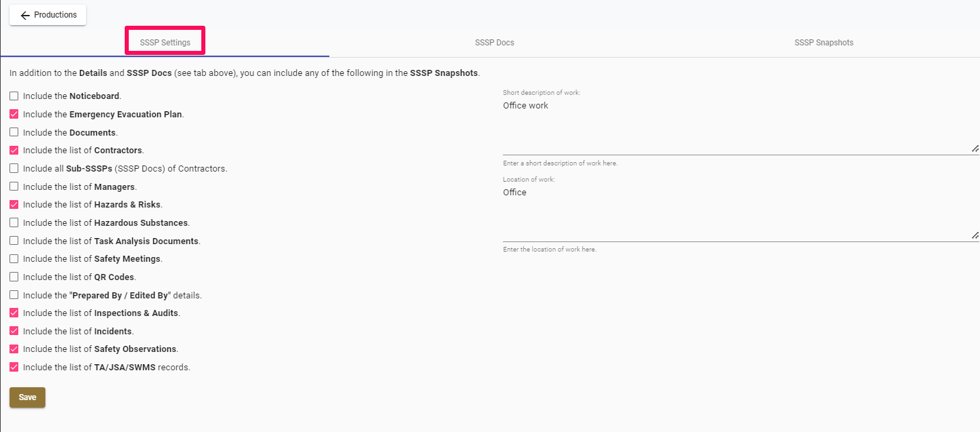Viewport: 980px width, 432px height.
Task: Enable Include the list of Task Analysis Documents
Action: [14, 240]
